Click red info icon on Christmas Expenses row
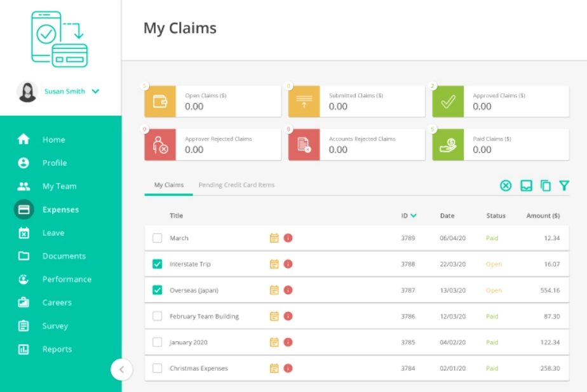Screen dimensions: 587x392 tap(288, 368)
